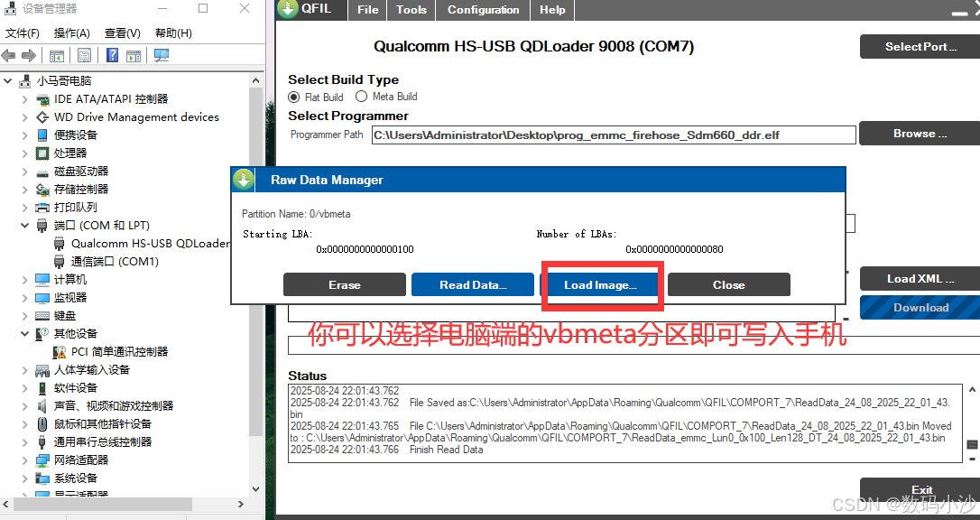This screenshot has height=520, width=980.
Task: Open the 查看(V) menu in Device Manager
Action: 123,33
